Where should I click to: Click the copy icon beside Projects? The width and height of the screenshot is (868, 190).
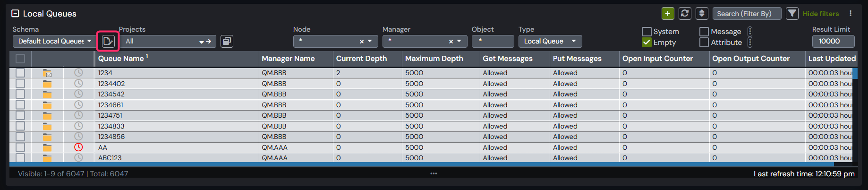pyautogui.click(x=227, y=42)
